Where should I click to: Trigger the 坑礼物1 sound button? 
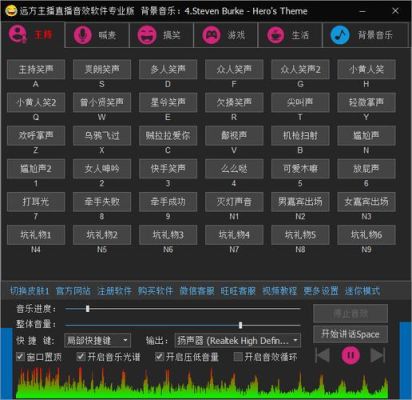36,235
